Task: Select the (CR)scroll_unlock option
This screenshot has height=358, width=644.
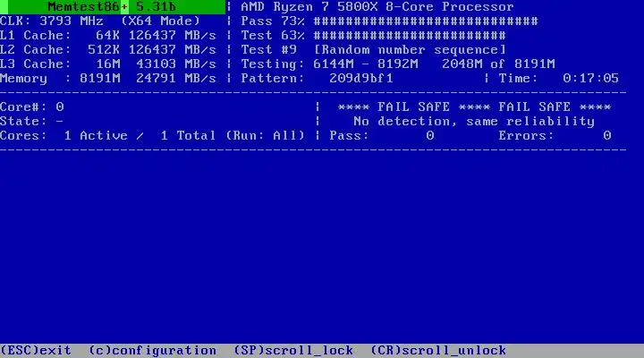Action: click(x=438, y=350)
